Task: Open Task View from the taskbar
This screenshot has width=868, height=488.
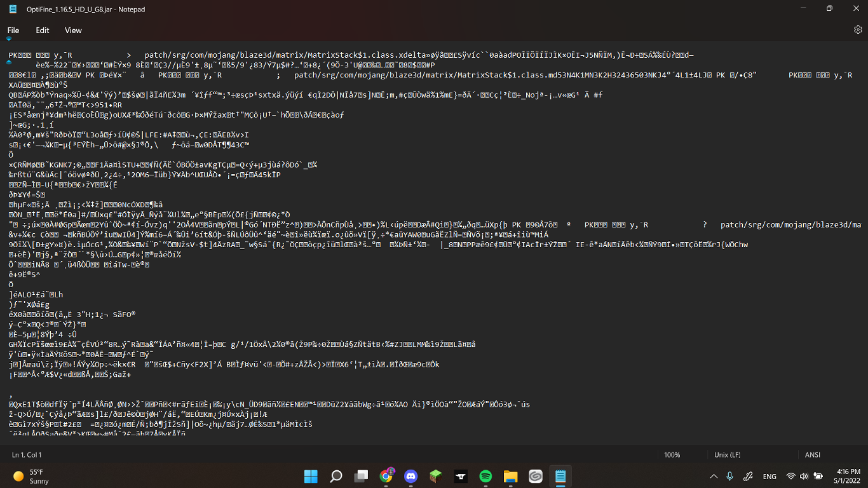Action: [x=361, y=476]
